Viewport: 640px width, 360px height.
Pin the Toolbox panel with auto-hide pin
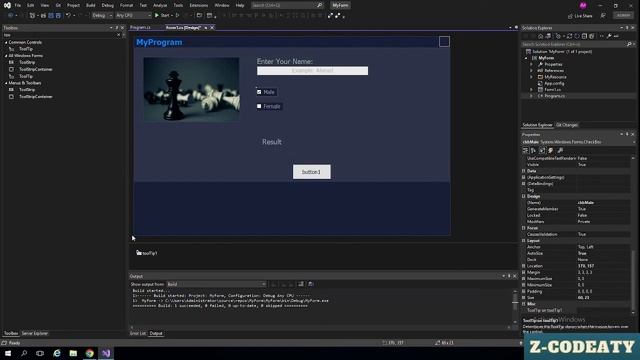pyautogui.click(x=117, y=28)
